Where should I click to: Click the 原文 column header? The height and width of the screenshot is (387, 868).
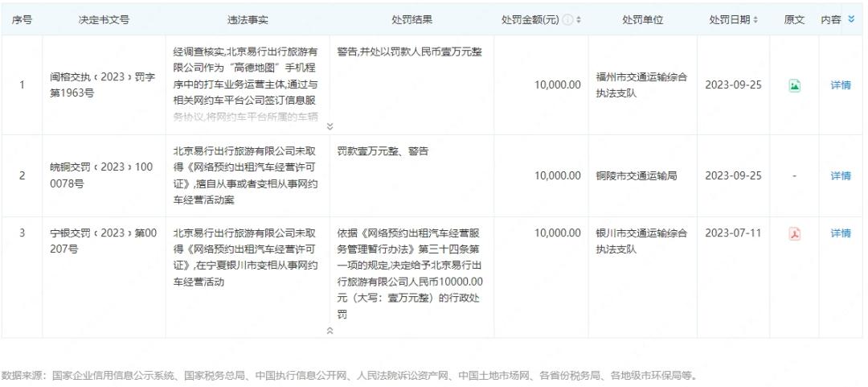[794, 20]
